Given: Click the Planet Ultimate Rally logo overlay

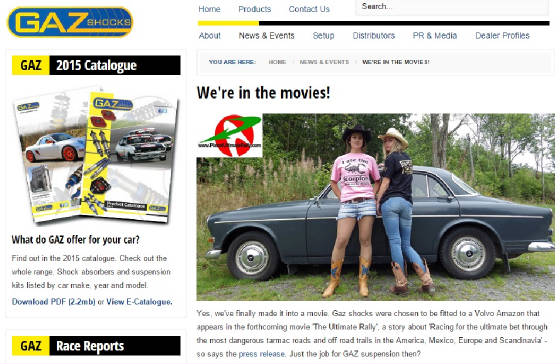Looking at the screenshot, I should 230,135.
